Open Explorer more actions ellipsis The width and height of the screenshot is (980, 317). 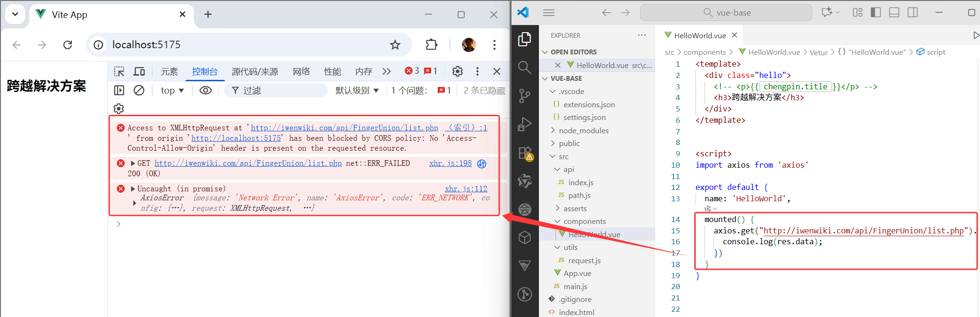(642, 35)
